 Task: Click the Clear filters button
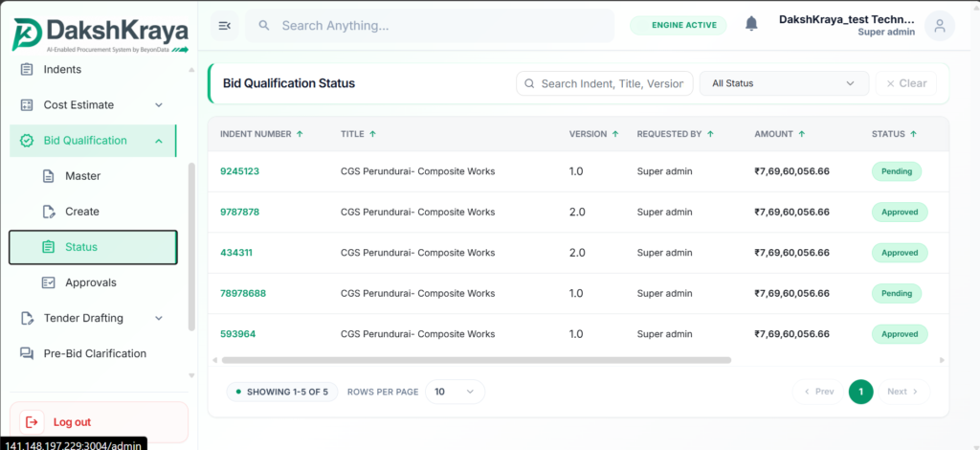click(905, 83)
